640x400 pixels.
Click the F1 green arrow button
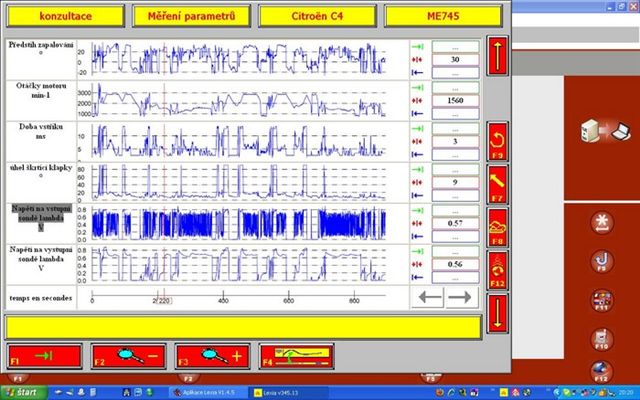click(x=39, y=356)
